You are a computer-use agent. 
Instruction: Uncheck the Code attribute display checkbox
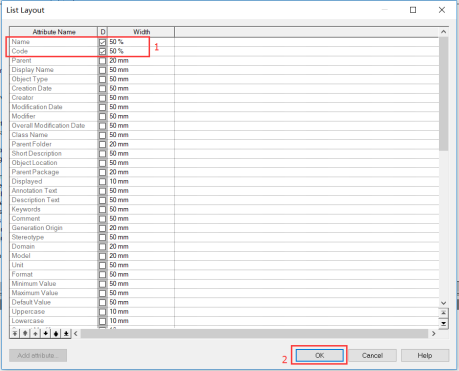tap(102, 51)
